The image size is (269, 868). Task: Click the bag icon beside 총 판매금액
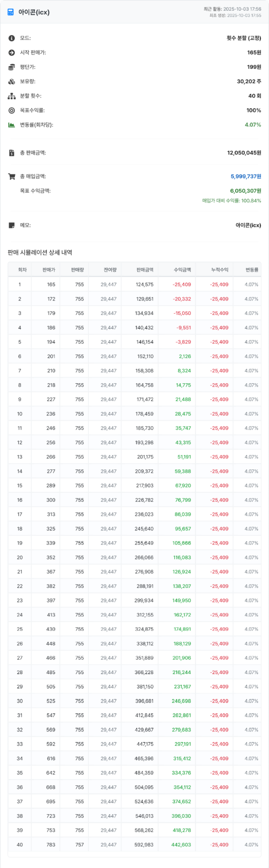(x=11, y=153)
